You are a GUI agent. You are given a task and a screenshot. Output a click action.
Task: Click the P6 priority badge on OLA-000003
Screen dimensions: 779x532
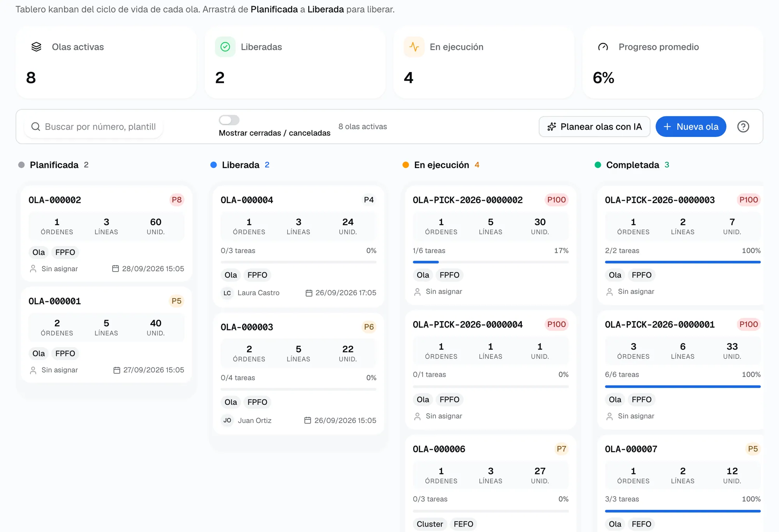[x=368, y=327]
